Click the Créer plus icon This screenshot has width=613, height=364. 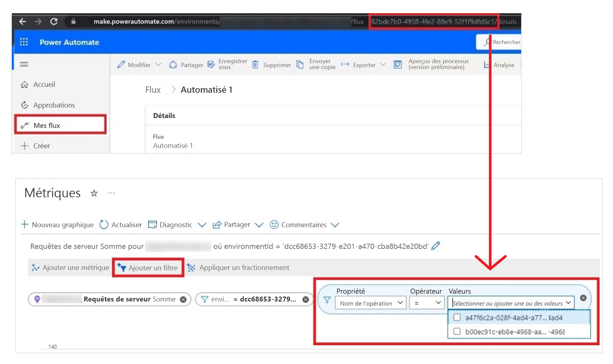[24, 146]
